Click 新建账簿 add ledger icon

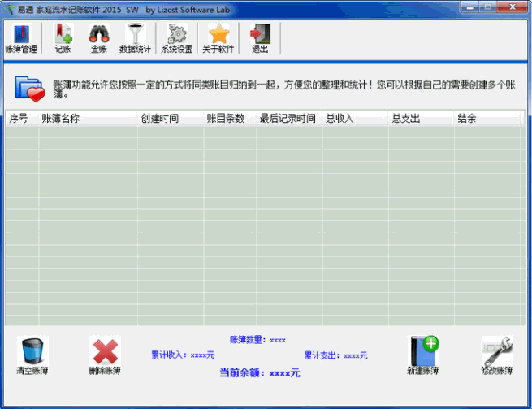[423, 355]
